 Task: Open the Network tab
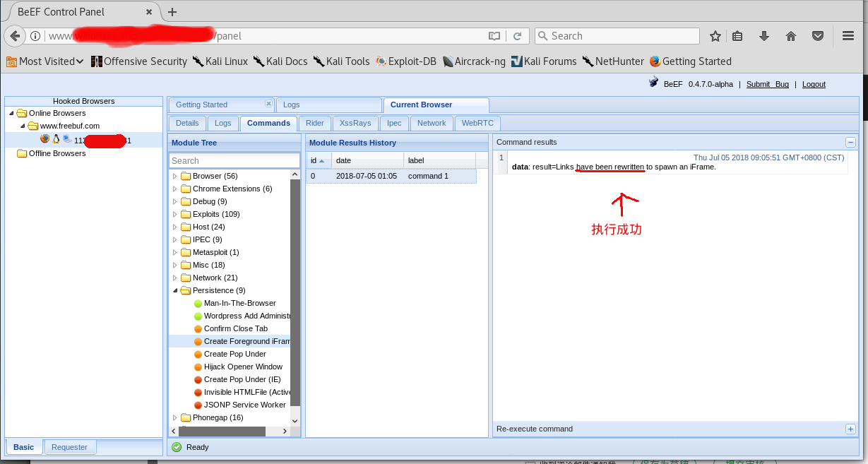(x=432, y=123)
